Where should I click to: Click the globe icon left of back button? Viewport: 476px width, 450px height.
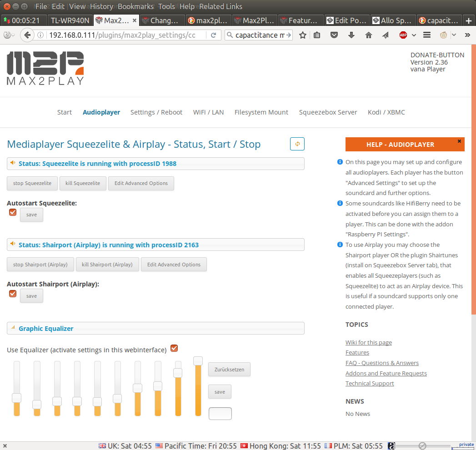[7, 35]
